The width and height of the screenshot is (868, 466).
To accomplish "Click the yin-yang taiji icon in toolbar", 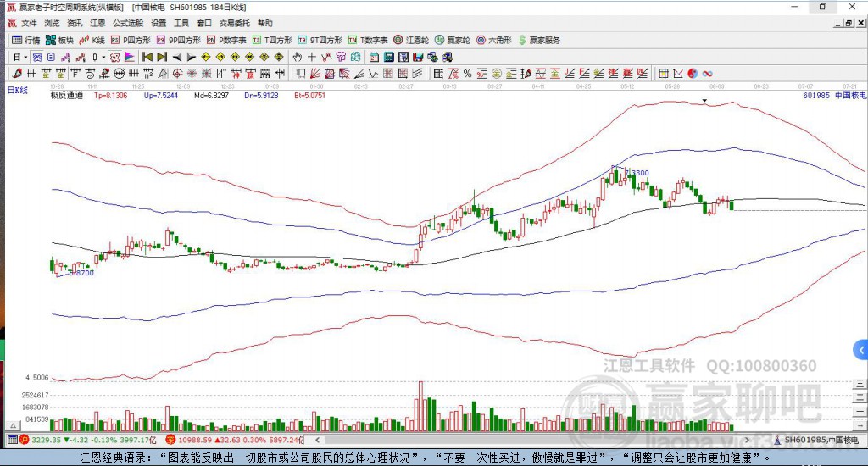I will pos(692,74).
